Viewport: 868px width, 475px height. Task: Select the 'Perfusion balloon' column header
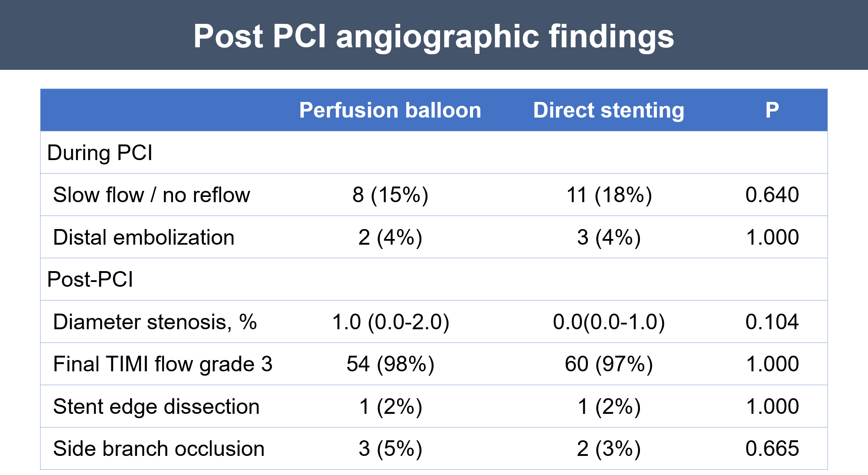pos(390,110)
